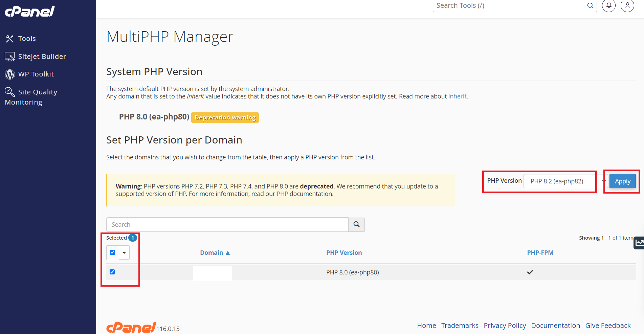This screenshot has width=644, height=334.
Task: Expand the selection options caret
Action: (124, 253)
